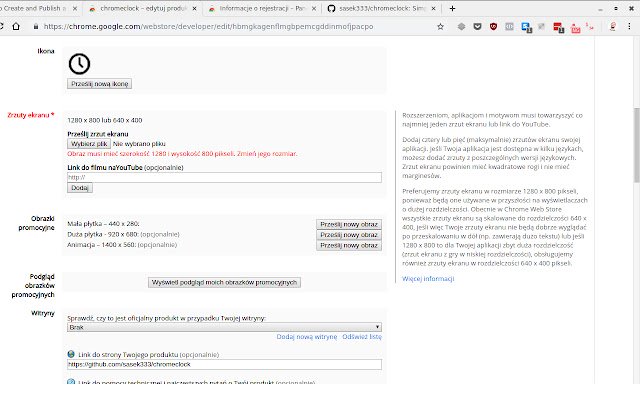The height and width of the screenshot is (400, 640).
Task: Click the page vertical scrollbar thumb
Action: pyautogui.click(x=637, y=145)
